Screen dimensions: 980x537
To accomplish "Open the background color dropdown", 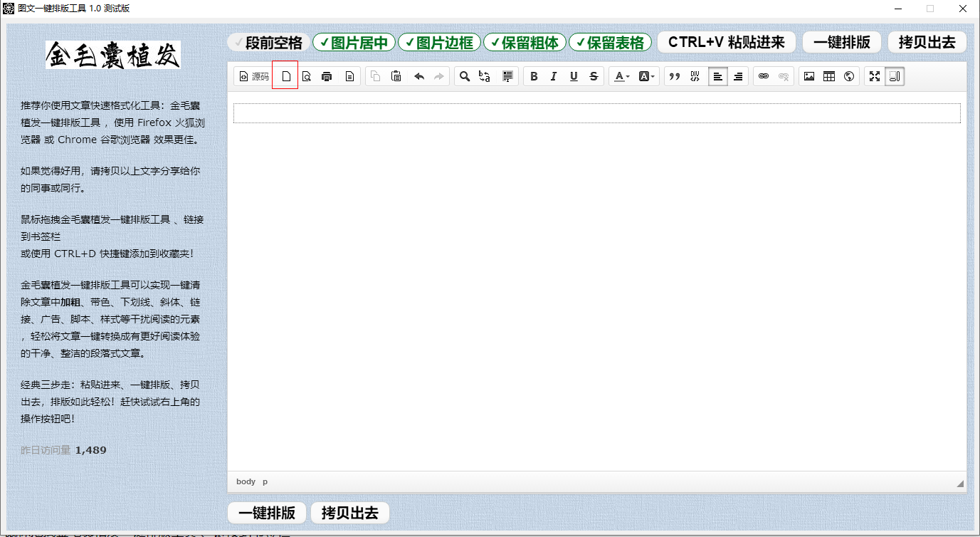I will [x=646, y=76].
